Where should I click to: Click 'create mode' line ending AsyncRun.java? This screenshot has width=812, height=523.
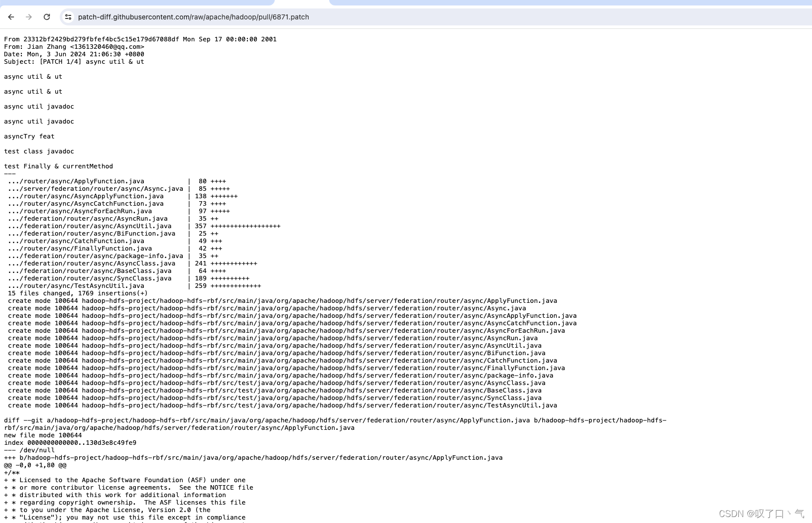273,338
